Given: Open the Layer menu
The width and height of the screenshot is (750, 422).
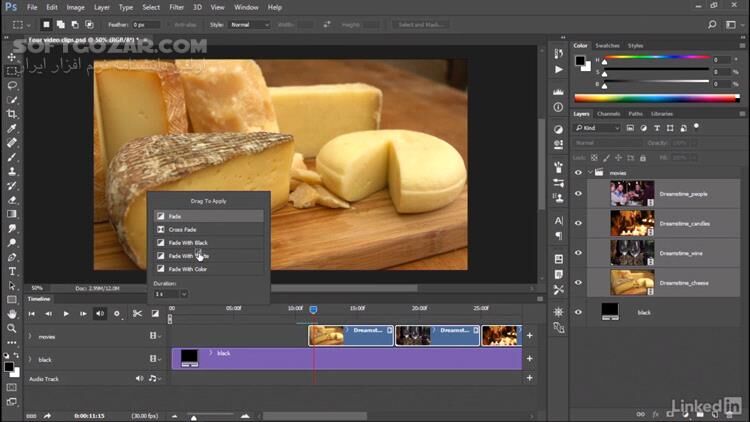Looking at the screenshot, I should pyautogui.click(x=101, y=7).
